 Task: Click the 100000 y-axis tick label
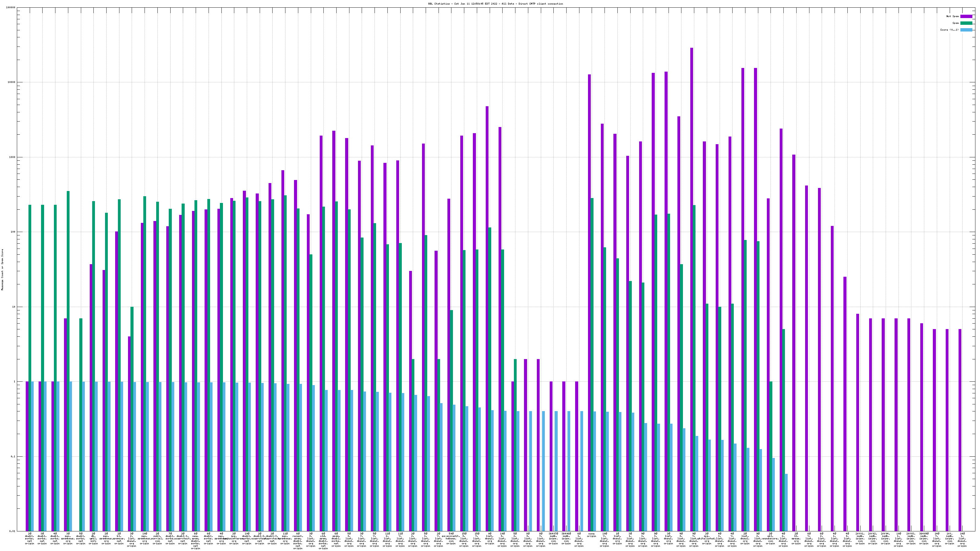pos(11,8)
